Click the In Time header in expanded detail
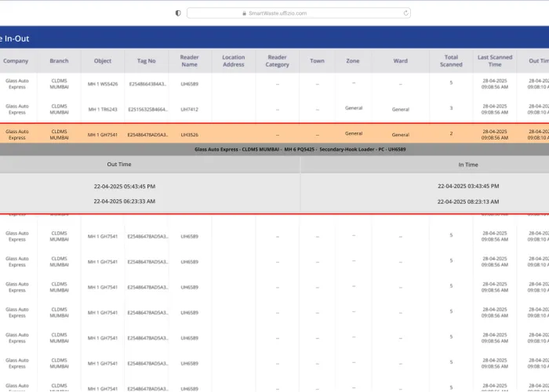The image size is (549, 392). coord(468,165)
